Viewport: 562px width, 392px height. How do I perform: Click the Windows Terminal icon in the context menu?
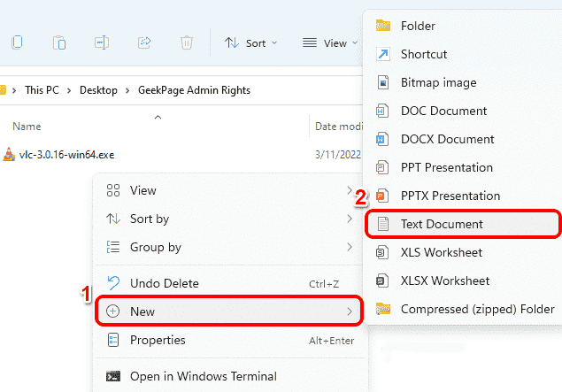[113, 376]
